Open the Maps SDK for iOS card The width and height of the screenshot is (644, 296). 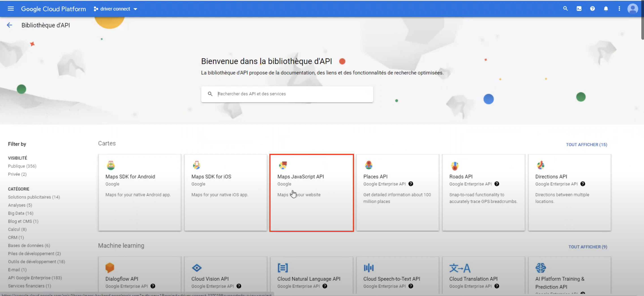[x=225, y=192]
